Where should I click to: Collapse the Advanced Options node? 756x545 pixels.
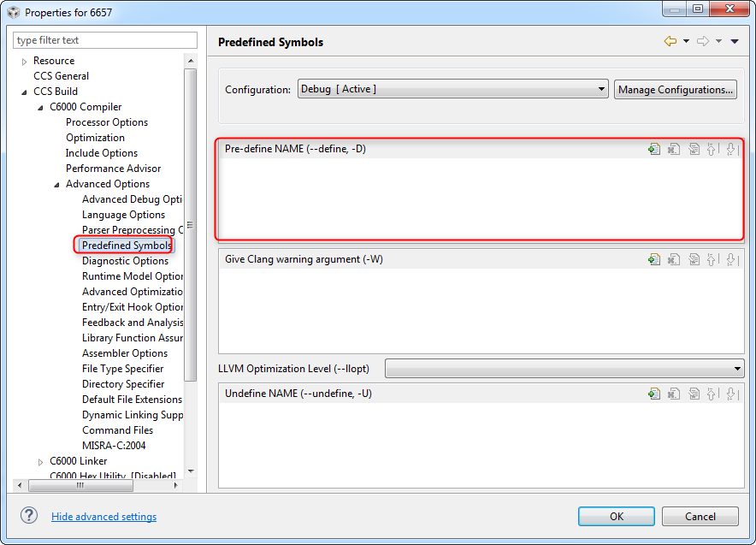click(56, 183)
